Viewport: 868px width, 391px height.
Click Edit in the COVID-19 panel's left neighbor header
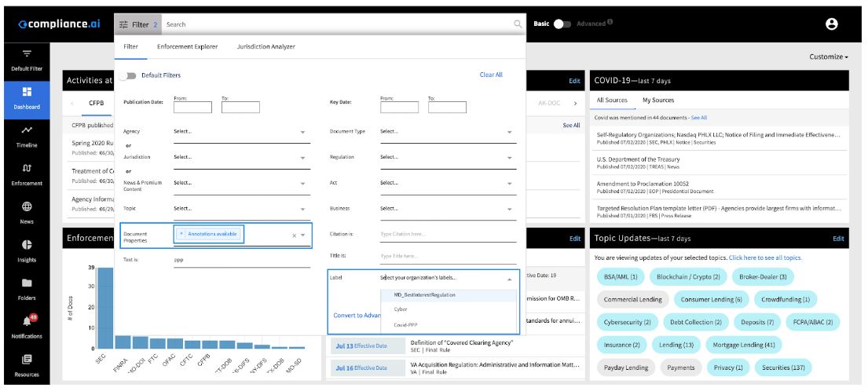574,81
